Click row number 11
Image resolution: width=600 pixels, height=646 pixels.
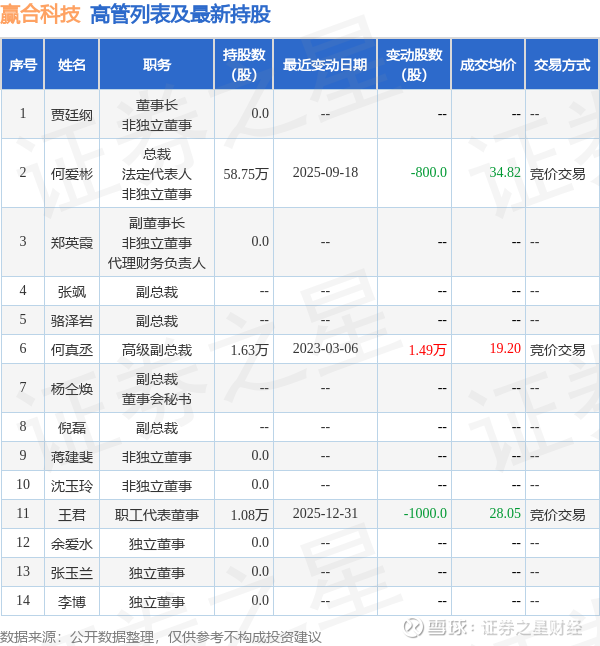(x=23, y=513)
